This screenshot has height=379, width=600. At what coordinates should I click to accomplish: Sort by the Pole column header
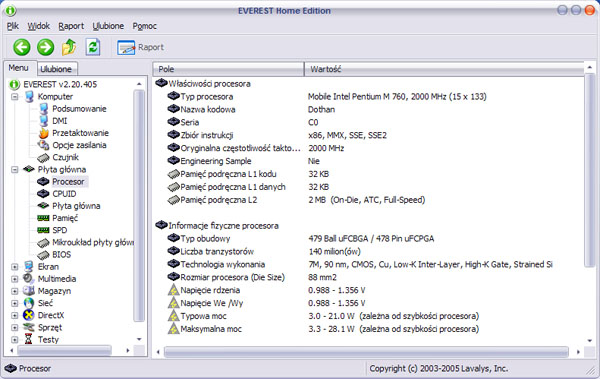[228, 69]
